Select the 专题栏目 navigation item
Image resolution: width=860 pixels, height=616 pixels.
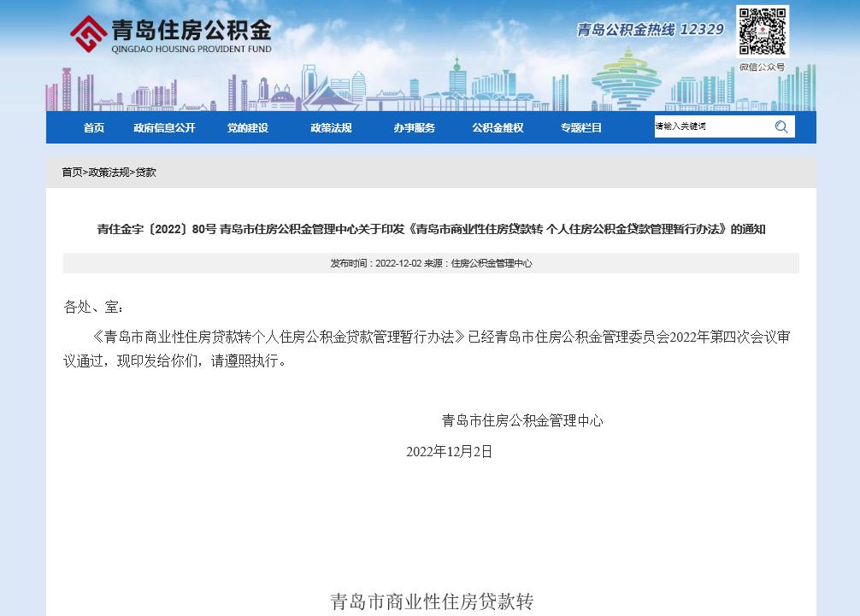click(580, 127)
